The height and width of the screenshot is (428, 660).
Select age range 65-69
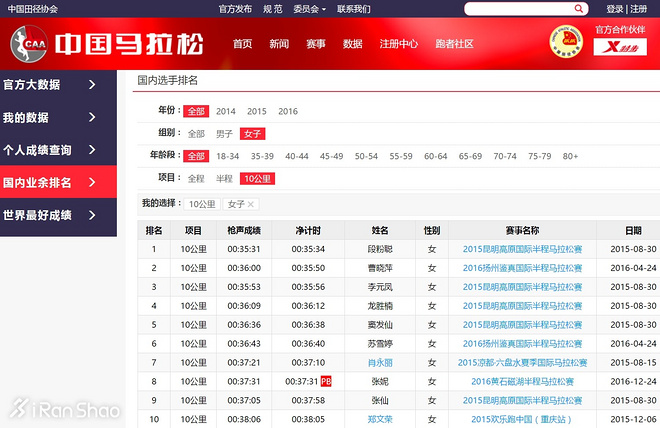pyautogui.click(x=470, y=156)
